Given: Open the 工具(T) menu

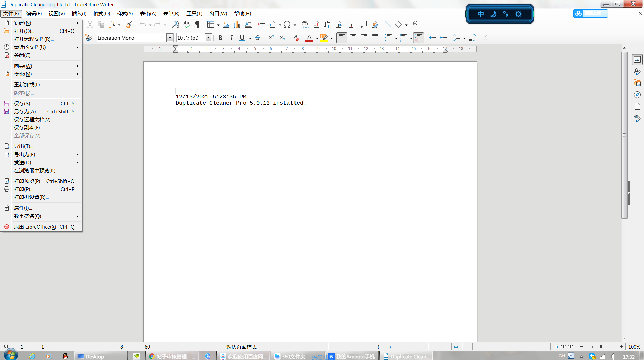Looking at the screenshot, I should click(x=194, y=14).
